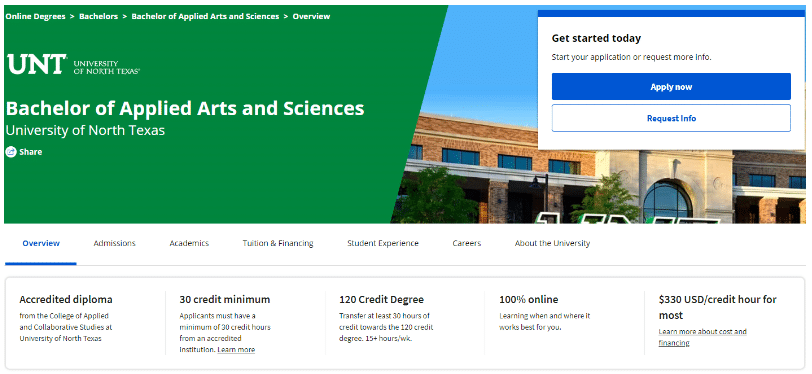812x374 pixels.
Task: Click the Accredited diploma heading
Action: (66, 299)
